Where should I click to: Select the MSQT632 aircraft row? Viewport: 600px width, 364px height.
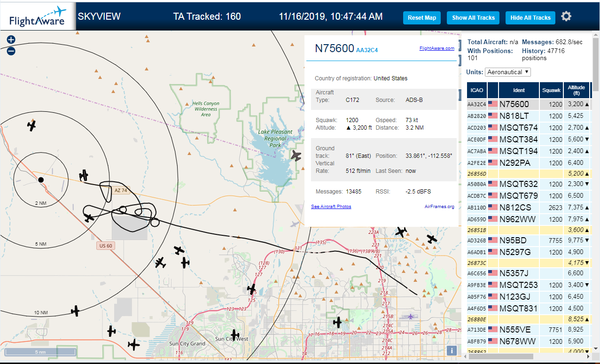point(529,184)
